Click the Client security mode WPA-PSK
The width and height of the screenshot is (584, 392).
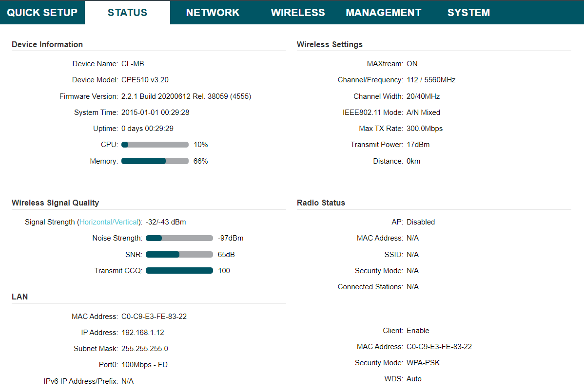(423, 363)
